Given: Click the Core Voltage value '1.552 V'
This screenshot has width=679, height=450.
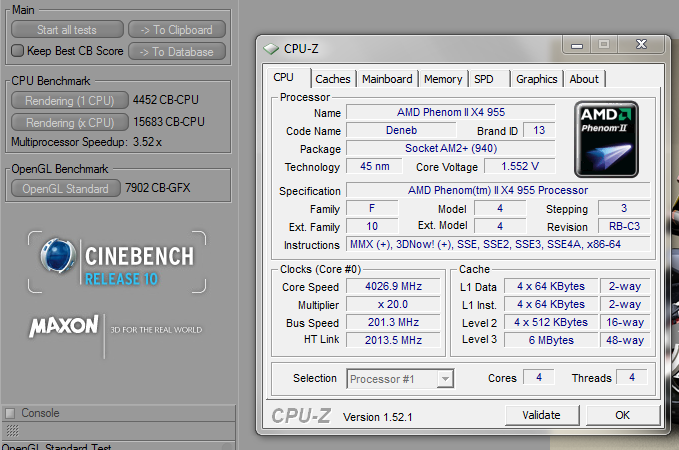Looking at the screenshot, I should (520, 166).
